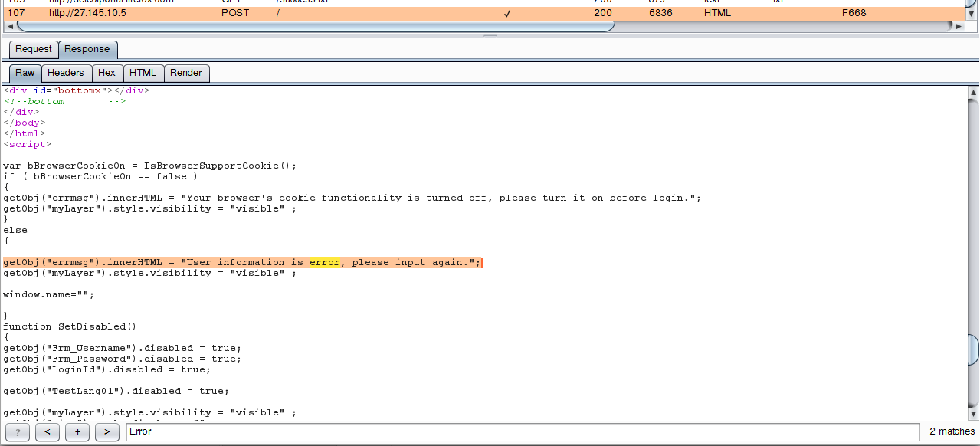980x446 pixels.
Task: Click the search field containing "Error"
Action: [521, 431]
